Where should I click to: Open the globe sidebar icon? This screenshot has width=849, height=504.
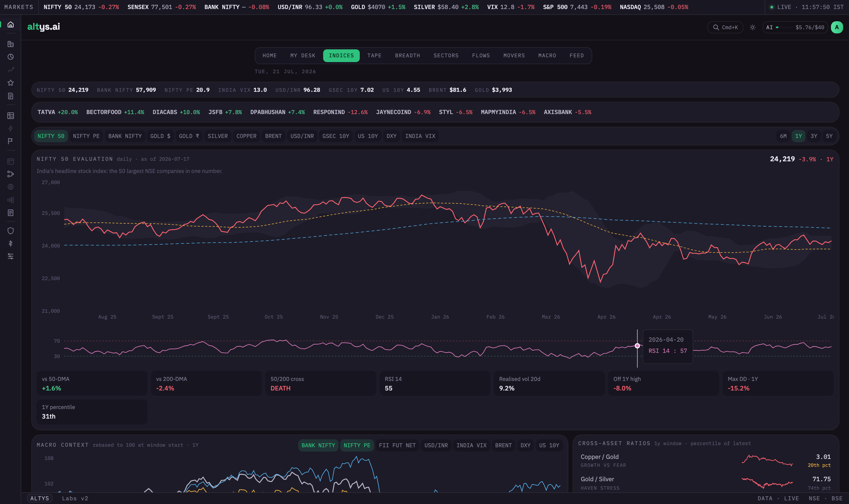pyautogui.click(x=11, y=187)
